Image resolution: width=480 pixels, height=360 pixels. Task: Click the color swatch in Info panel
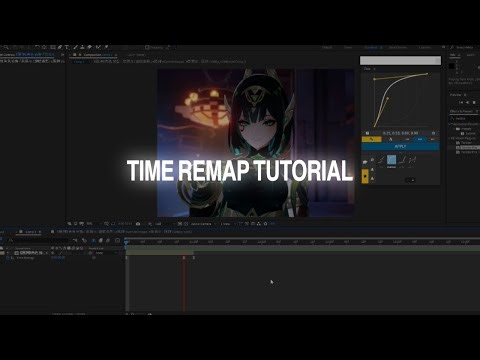[x=451, y=66]
